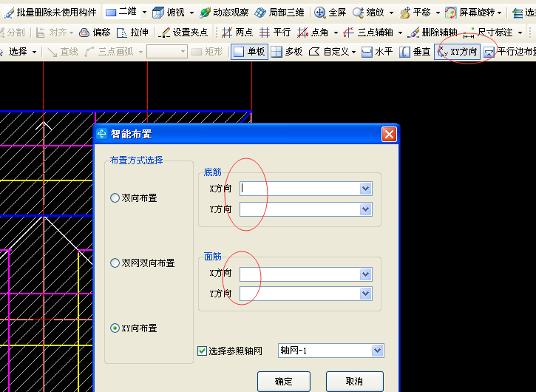This screenshot has width=536, height=392.
Task: Select the 缩放 zoom tool
Action: click(368, 13)
